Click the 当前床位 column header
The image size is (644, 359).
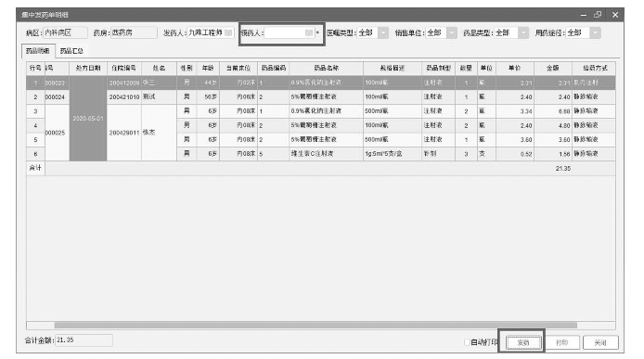point(238,69)
